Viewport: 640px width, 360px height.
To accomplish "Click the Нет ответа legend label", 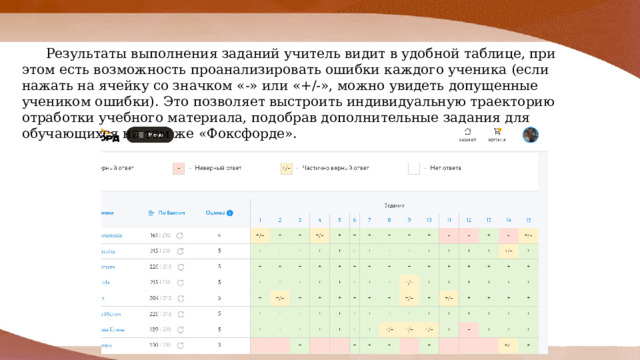I will (x=445, y=168).
